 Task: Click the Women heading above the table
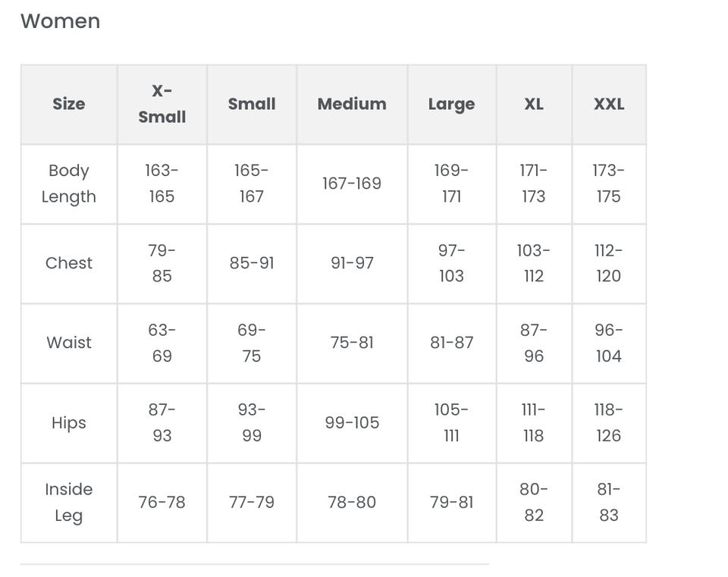point(60,21)
